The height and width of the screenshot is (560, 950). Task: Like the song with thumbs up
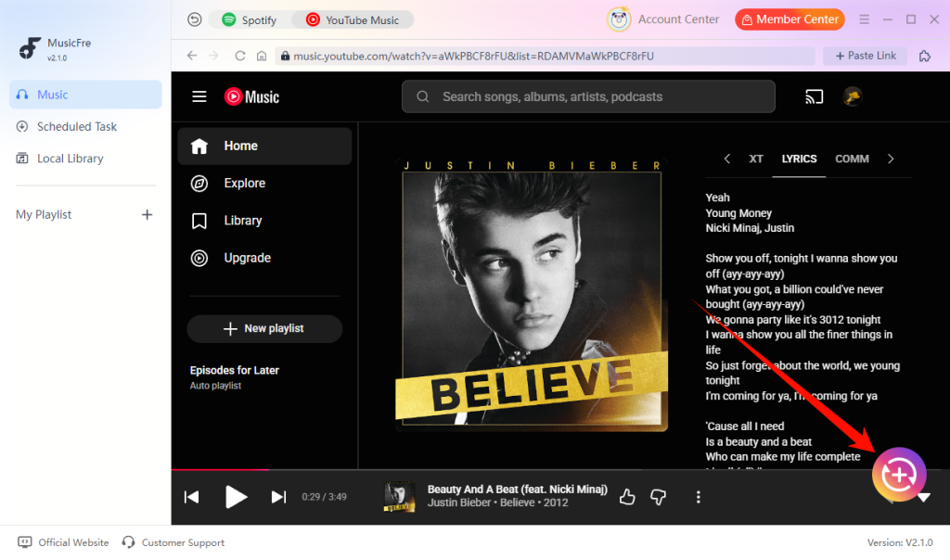tap(628, 497)
